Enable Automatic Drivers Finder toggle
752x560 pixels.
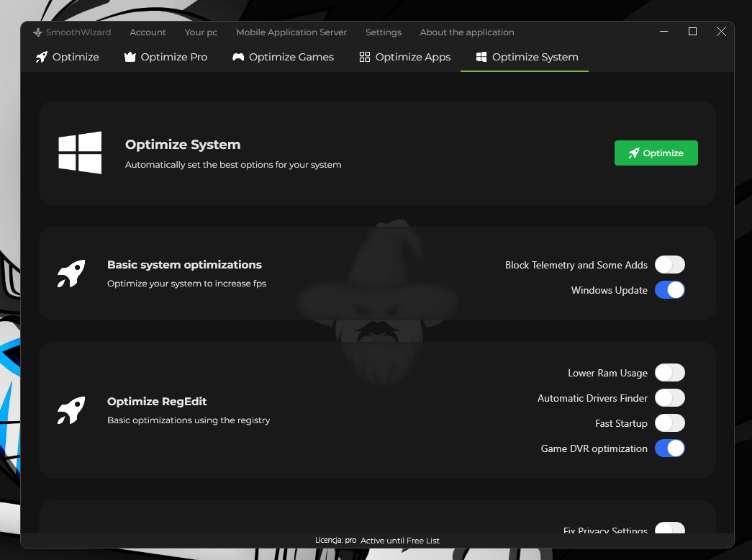coord(669,398)
